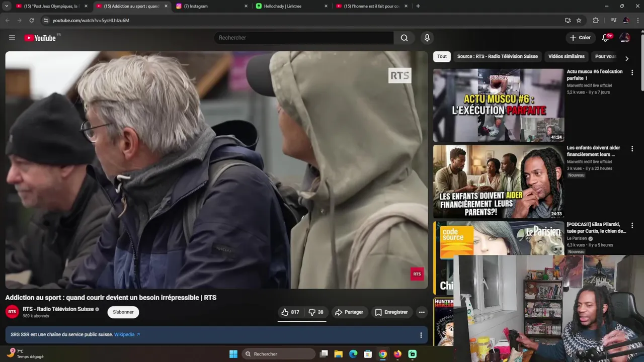The image size is (644, 362).
Task: Click the Windows taskbar Rechercher box
Action: (279, 354)
